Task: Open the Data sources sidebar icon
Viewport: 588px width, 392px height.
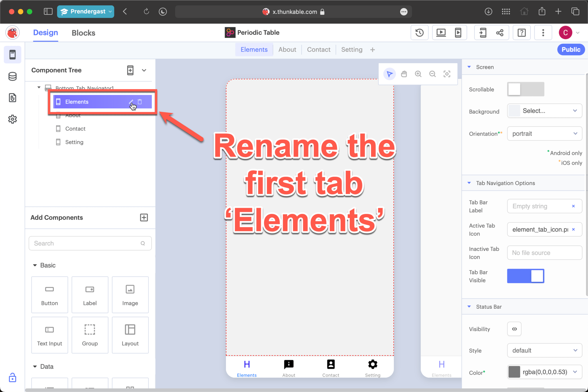Action: coord(12,76)
